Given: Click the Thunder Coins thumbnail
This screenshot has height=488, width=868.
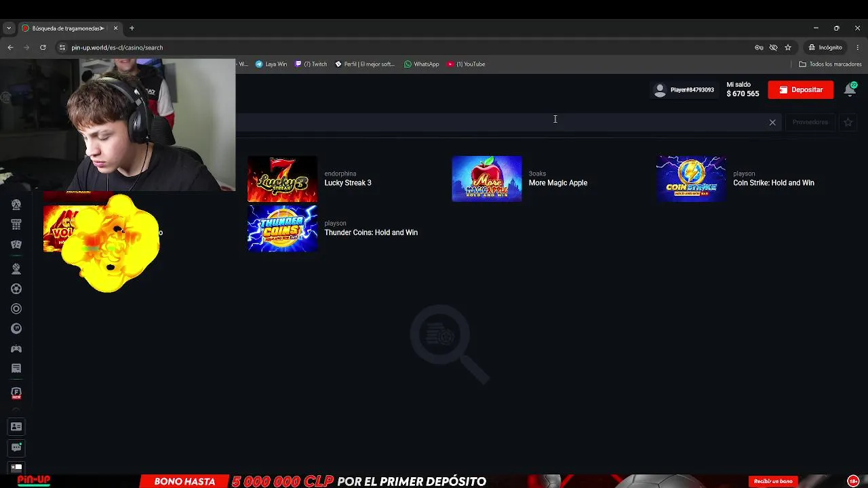Looking at the screenshot, I should [282, 228].
